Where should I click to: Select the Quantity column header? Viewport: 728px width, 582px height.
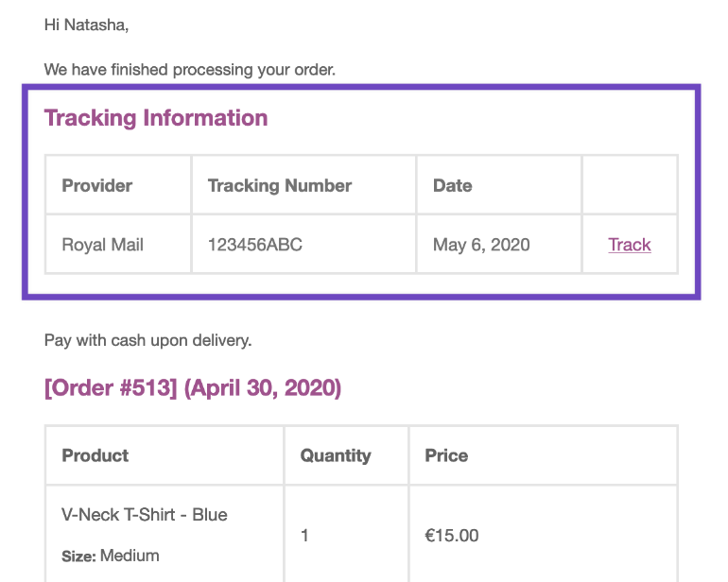336,455
